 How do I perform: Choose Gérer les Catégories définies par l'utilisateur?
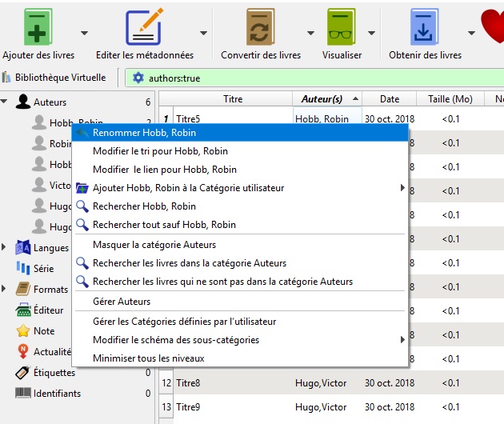point(240,321)
